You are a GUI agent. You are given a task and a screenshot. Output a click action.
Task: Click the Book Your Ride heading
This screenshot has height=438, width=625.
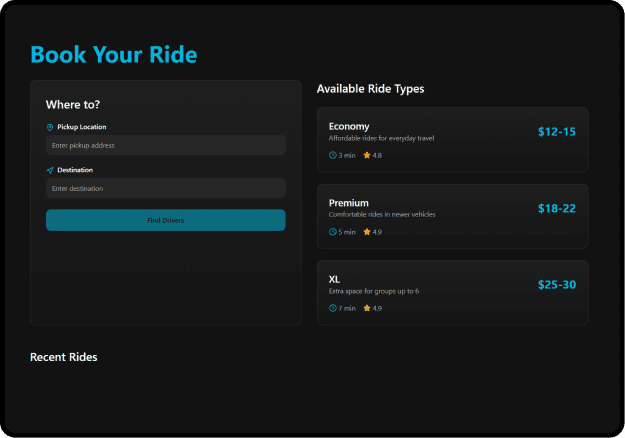coord(113,55)
